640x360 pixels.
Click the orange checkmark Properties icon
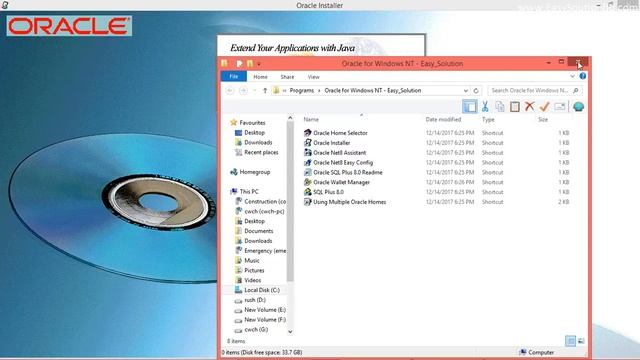tap(544, 107)
